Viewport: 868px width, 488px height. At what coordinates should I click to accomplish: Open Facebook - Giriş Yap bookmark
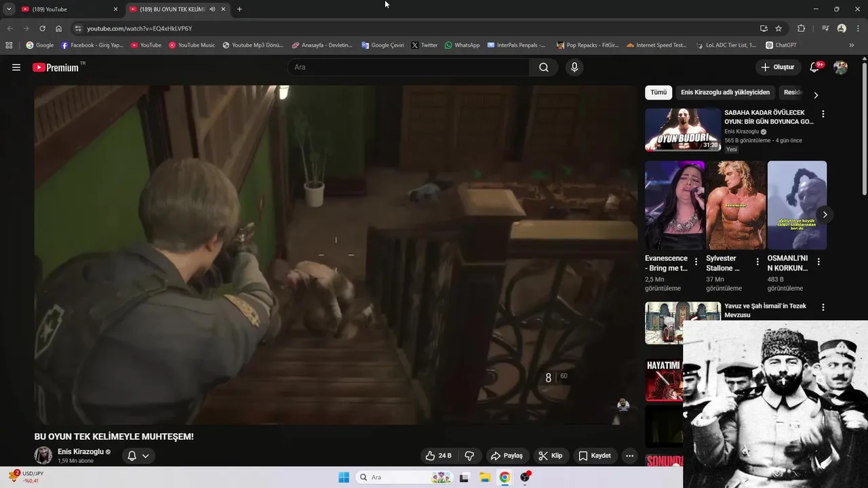(x=93, y=45)
